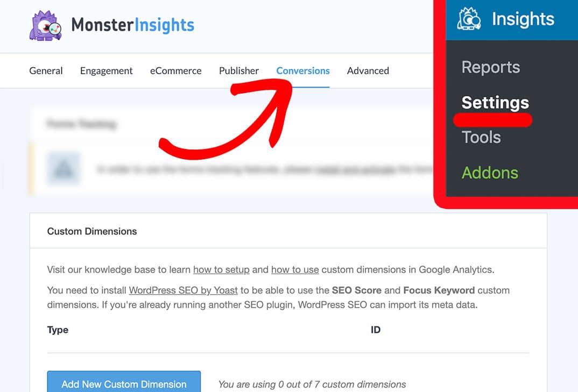Image resolution: width=578 pixels, height=392 pixels.
Task: Click the Custom Dimensions section header
Action: 92,231
